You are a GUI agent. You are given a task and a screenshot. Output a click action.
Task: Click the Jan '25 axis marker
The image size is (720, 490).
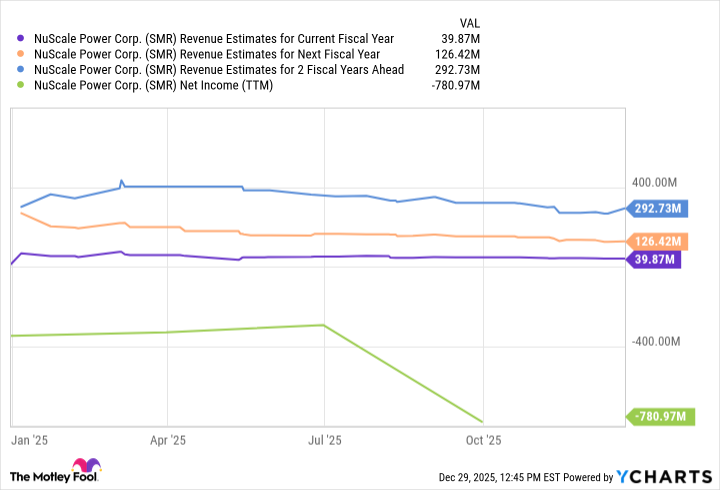(x=23, y=439)
